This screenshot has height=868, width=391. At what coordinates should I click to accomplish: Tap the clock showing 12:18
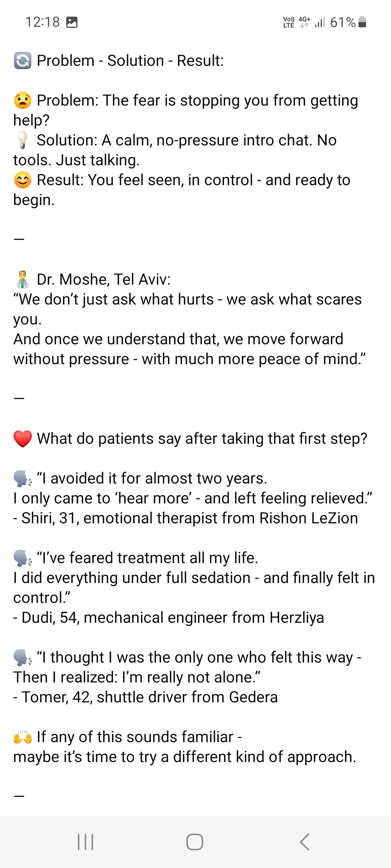tap(42, 22)
